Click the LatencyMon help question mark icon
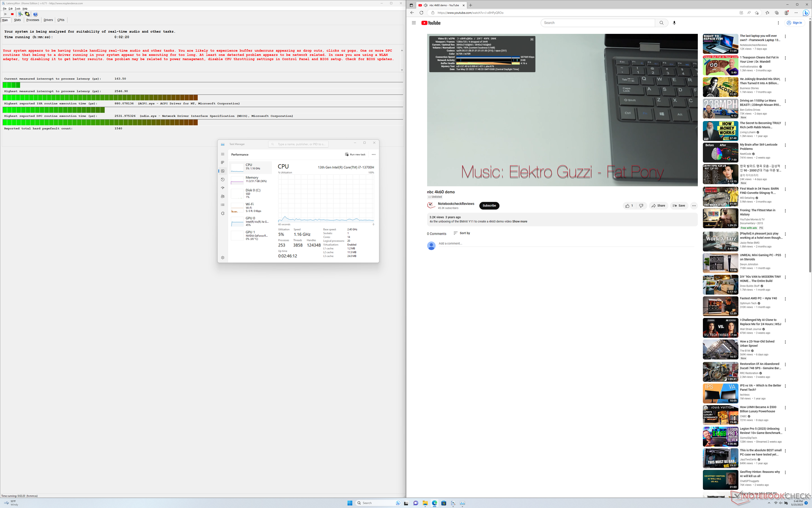812x508 pixels. tap(36, 14)
